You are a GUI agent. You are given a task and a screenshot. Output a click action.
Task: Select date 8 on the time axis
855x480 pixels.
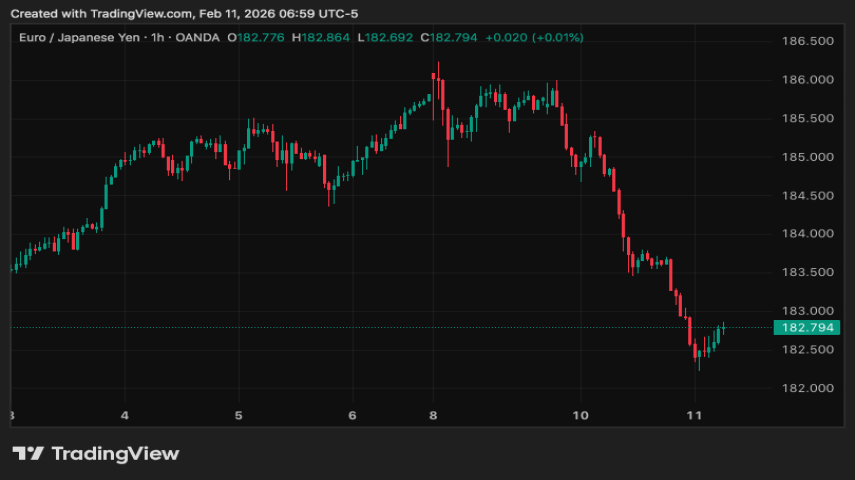pos(433,415)
